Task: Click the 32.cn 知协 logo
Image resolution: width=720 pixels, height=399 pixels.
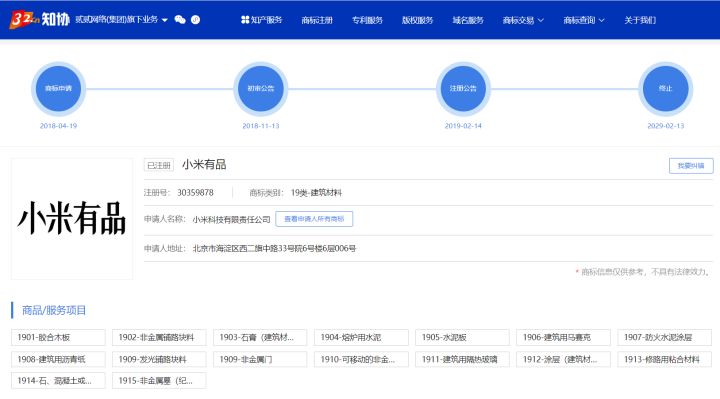Action: click(39, 19)
